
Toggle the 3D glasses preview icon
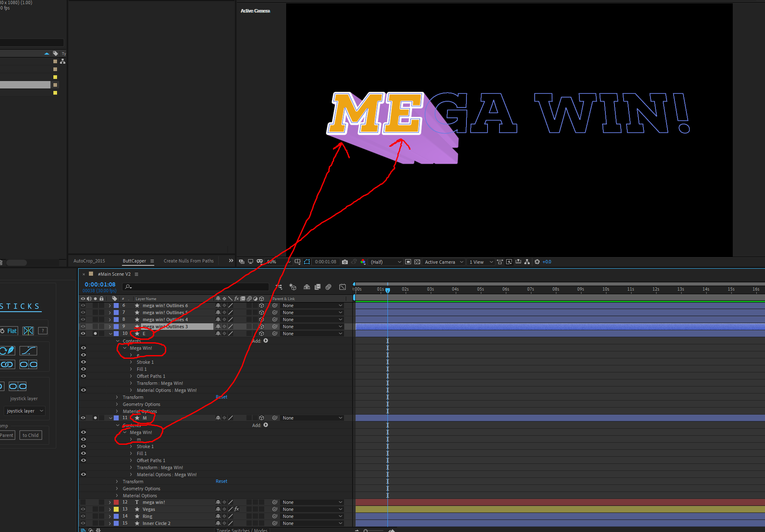[x=260, y=262]
